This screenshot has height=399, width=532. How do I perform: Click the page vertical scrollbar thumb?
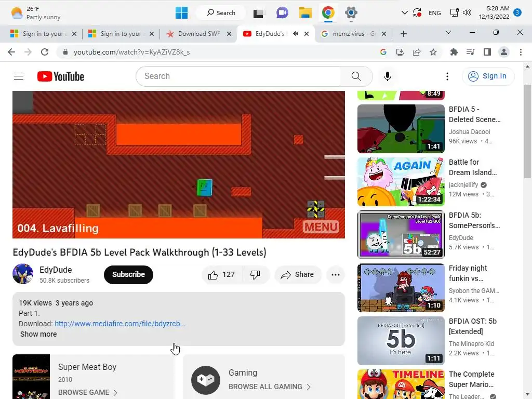tap(527, 131)
